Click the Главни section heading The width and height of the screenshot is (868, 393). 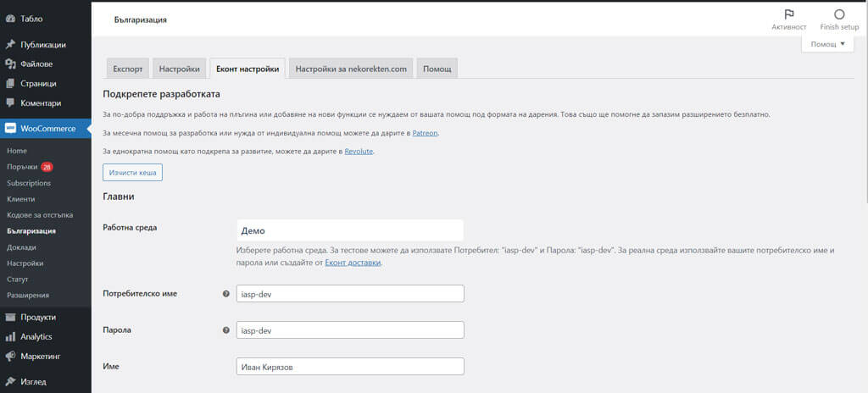coord(119,196)
